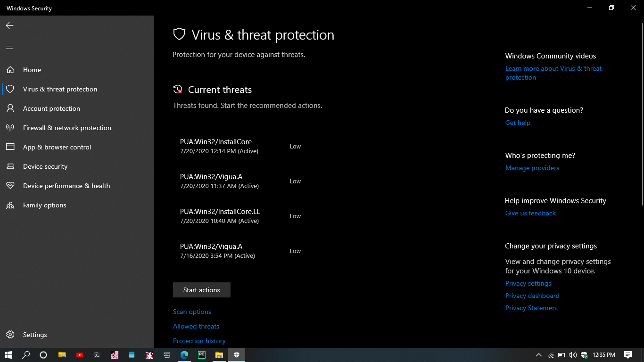Open the Protection history link
Viewport: 644px width, 362px height.
tap(199, 341)
